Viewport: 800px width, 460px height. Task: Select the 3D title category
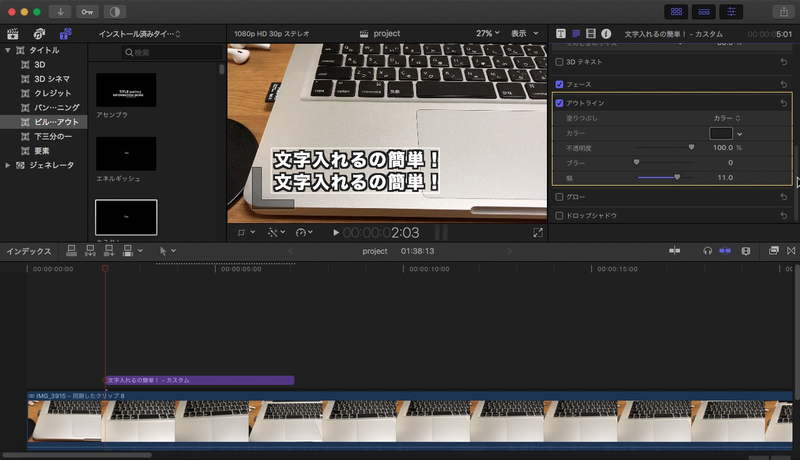pyautogui.click(x=40, y=65)
